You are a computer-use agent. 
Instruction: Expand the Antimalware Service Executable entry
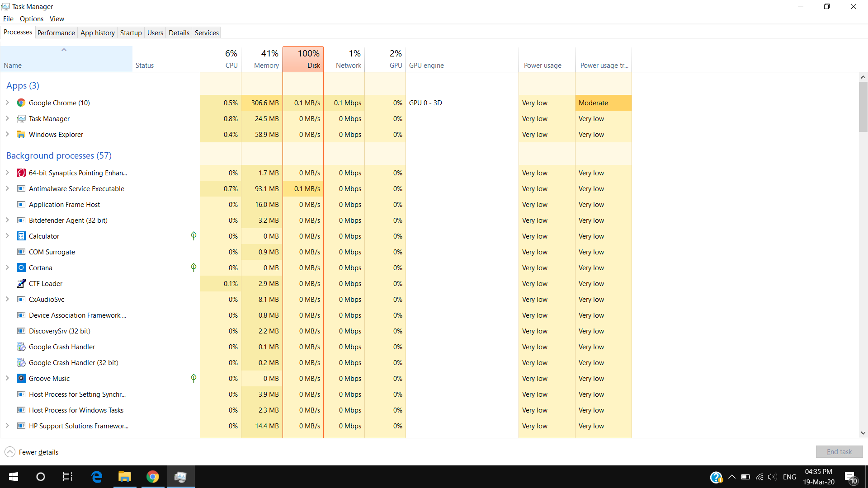7,188
